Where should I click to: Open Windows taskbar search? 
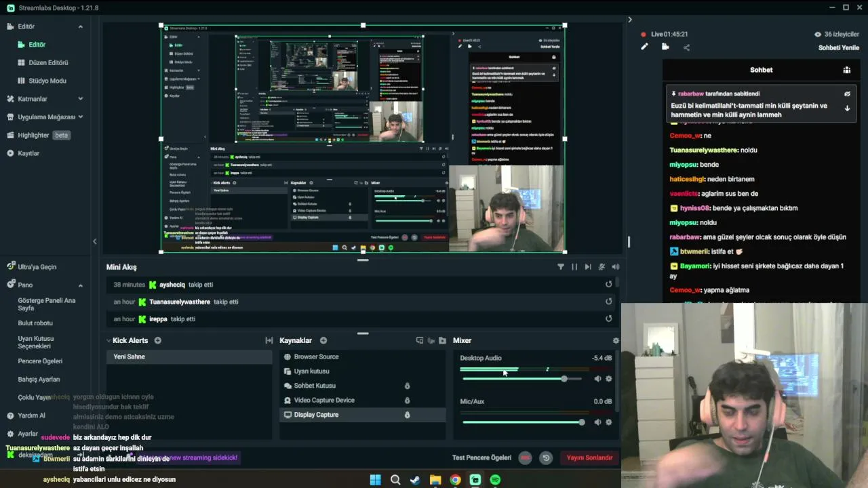pyautogui.click(x=395, y=480)
